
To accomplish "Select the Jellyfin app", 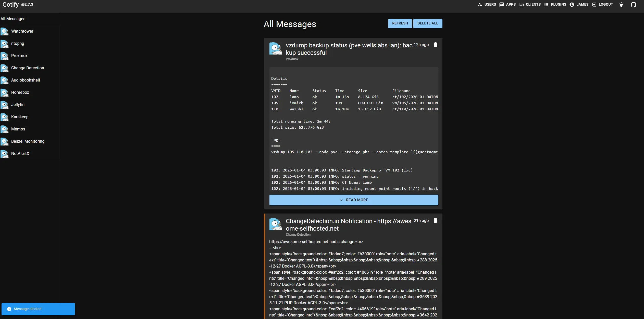I will tap(30, 105).
